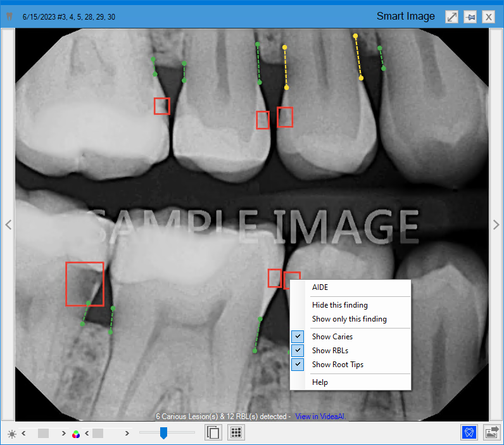Click the brightness sun icon
The width and height of the screenshot is (504, 445).
[x=12, y=434]
